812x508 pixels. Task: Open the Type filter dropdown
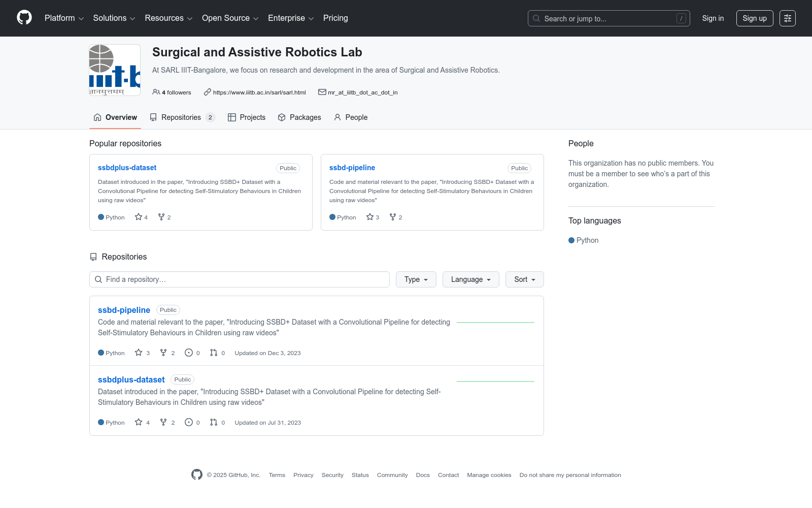(x=416, y=279)
